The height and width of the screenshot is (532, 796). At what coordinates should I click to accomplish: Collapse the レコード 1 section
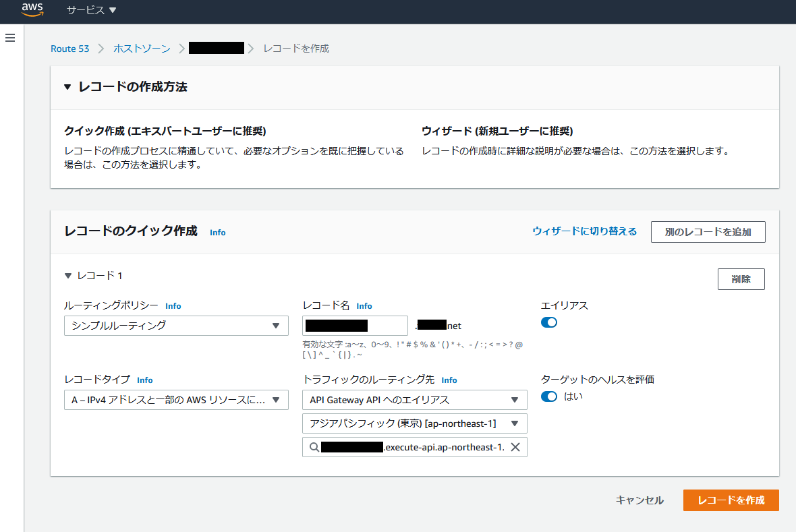(68, 276)
